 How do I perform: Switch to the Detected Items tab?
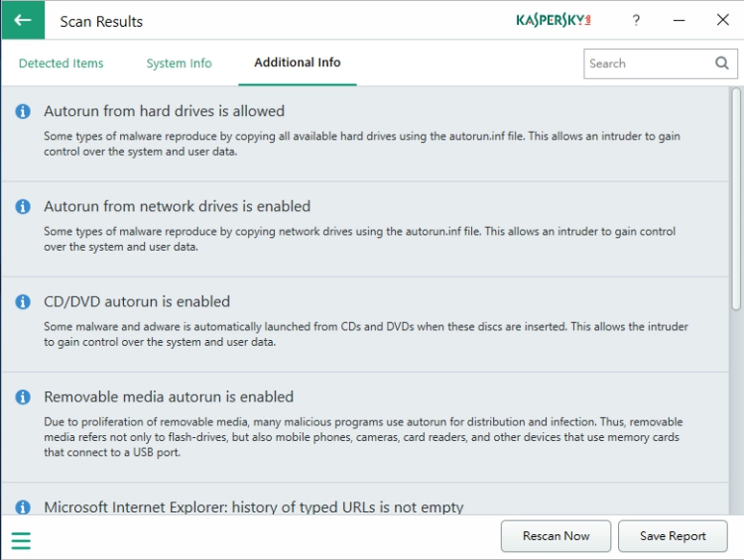click(x=61, y=63)
